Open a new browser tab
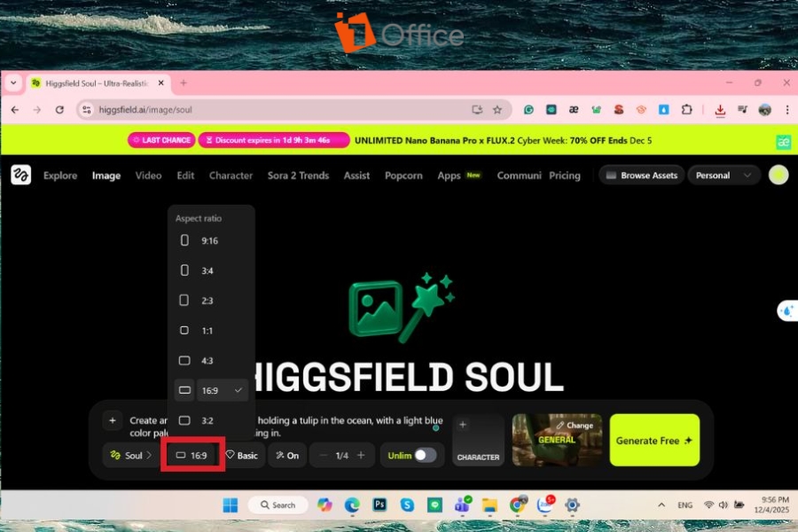This screenshot has height=532, width=798. (x=184, y=82)
